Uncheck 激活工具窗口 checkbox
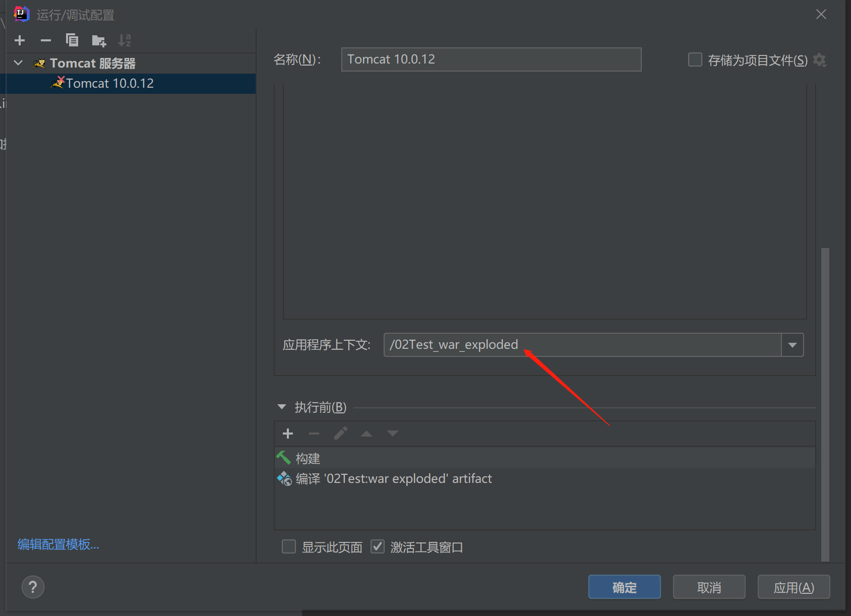The height and width of the screenshot is (616, 851). pyautogui.click(x=378, y=546)
